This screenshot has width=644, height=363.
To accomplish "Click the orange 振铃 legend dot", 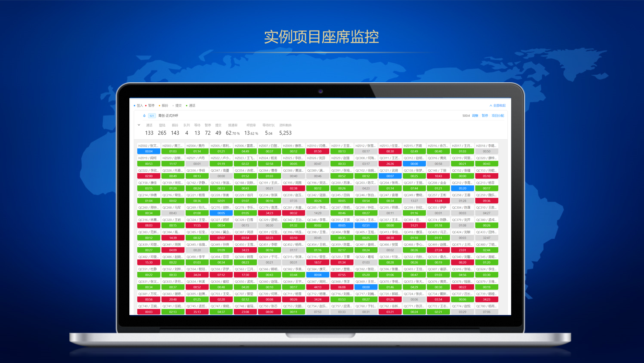I will 159,106.
